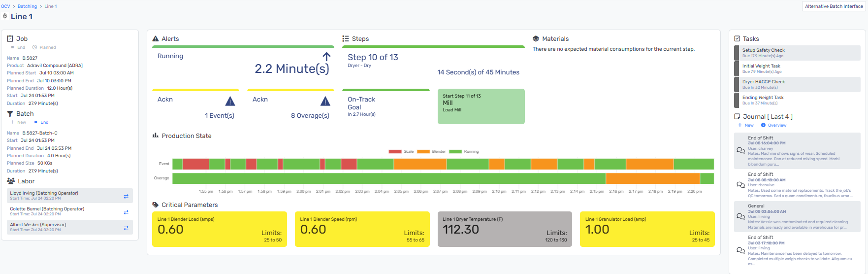Click the Tasks checkbox icon
This screenshot has height=274, width=868.
point(737,38)
